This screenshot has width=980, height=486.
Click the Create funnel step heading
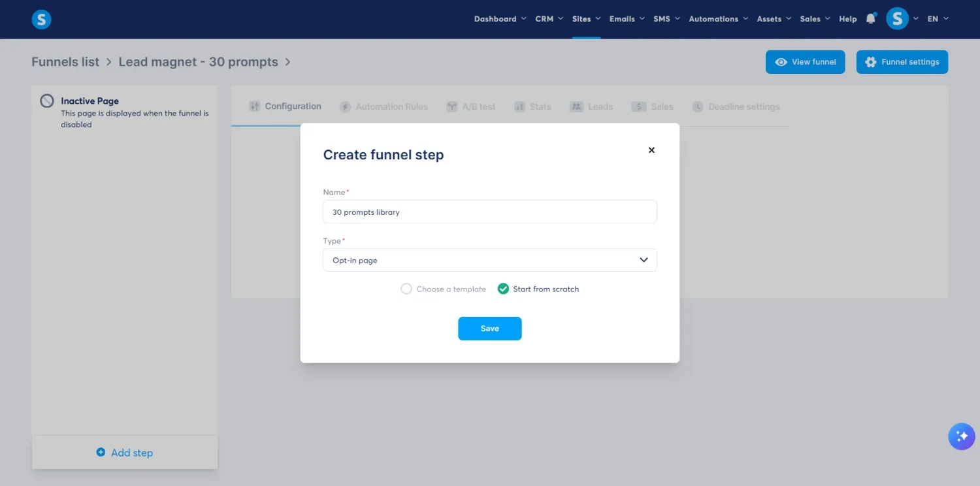coord(384,155)
